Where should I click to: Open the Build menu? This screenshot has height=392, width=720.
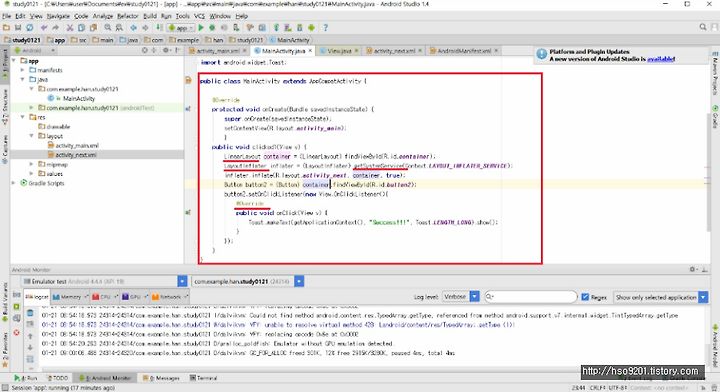(150, 16)
